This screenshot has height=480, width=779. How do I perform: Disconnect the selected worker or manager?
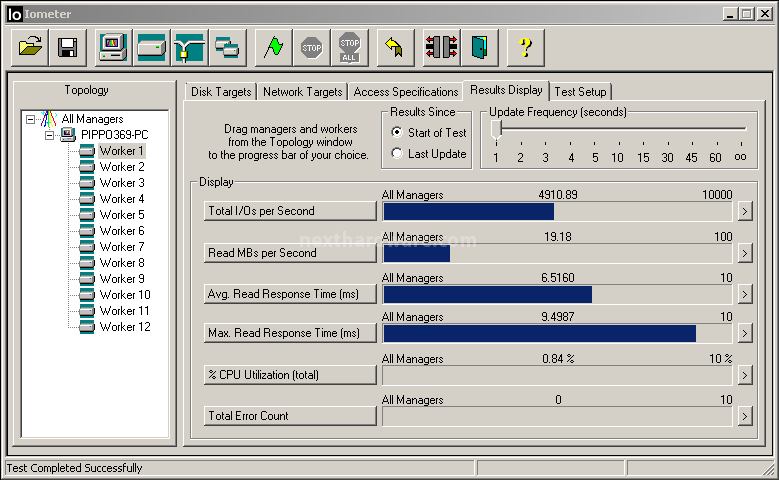[441, 48]
